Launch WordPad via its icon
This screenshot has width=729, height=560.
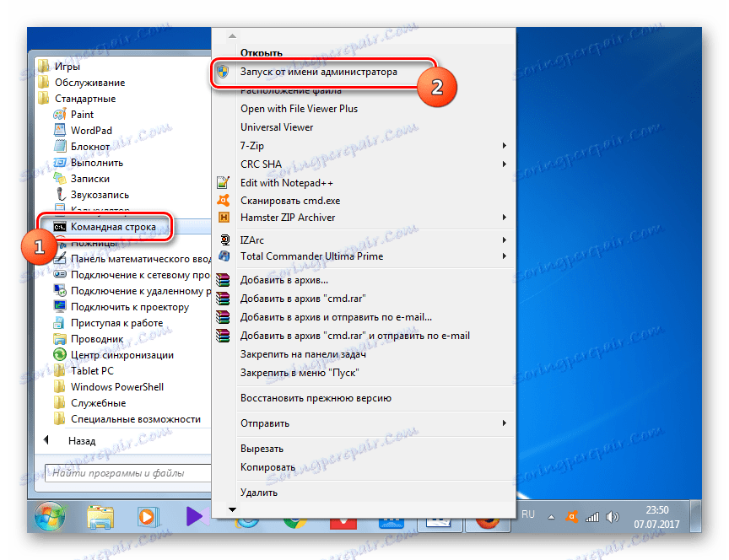(x=60, y=130)
